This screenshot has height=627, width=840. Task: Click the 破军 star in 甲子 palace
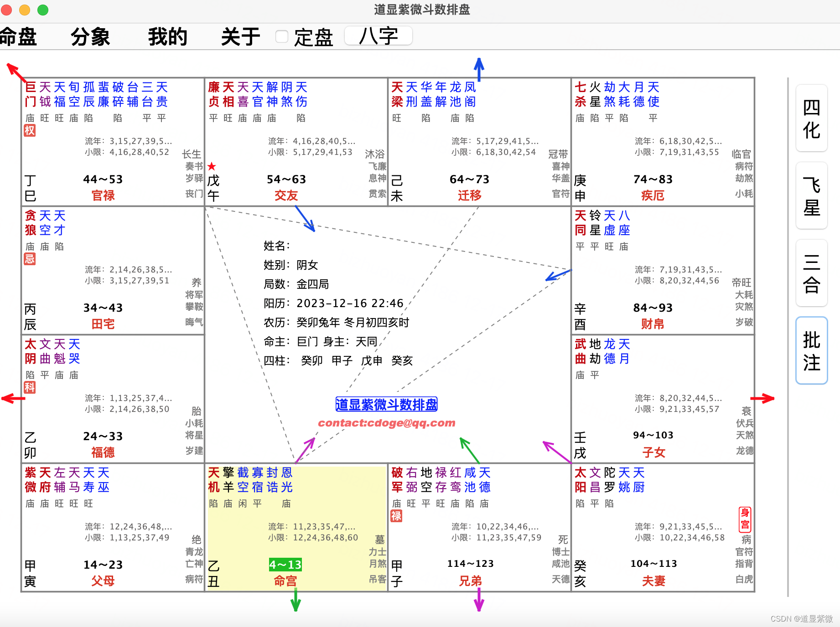(397, 480)
